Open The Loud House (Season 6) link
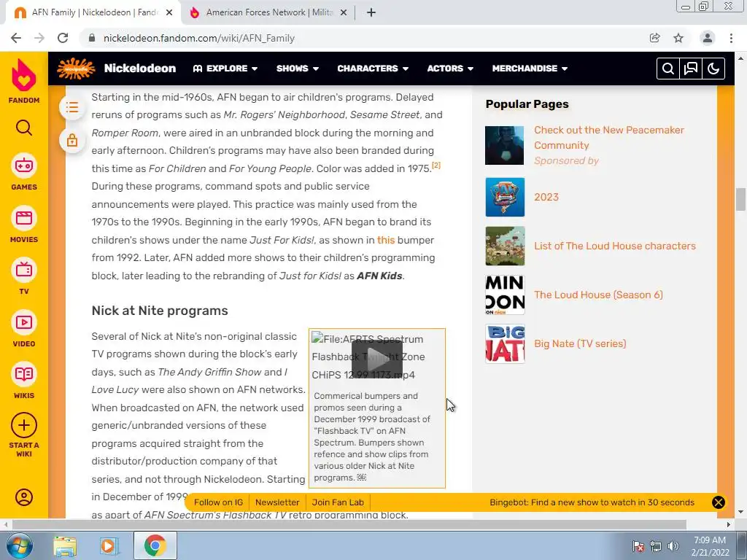Viewport: 747px width, 560px height. click(598, 295)
